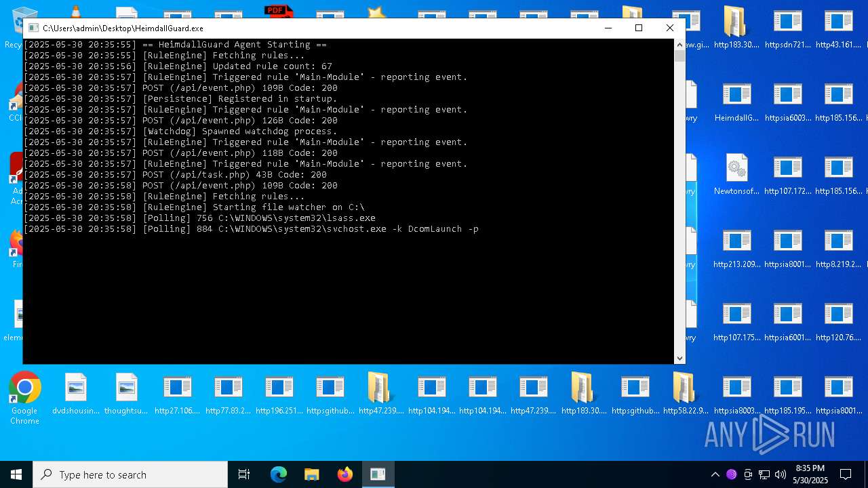Click the console title text HeimdallGuard.exe path
The width and height of the screenshot is (868, 488).
pyautogui.click(x=123, y=28)
